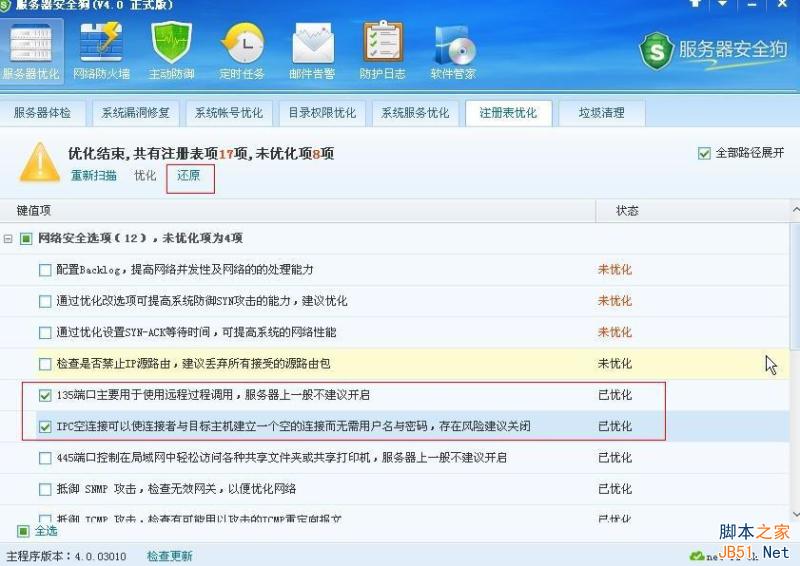800x566 pixels.
Task: Open the 主动防御 active defense shield
Action: pos(171,51)
